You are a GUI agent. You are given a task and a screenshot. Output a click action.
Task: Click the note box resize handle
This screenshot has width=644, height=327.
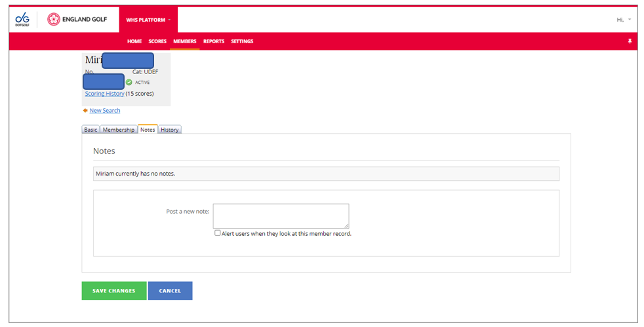point(347,226)
